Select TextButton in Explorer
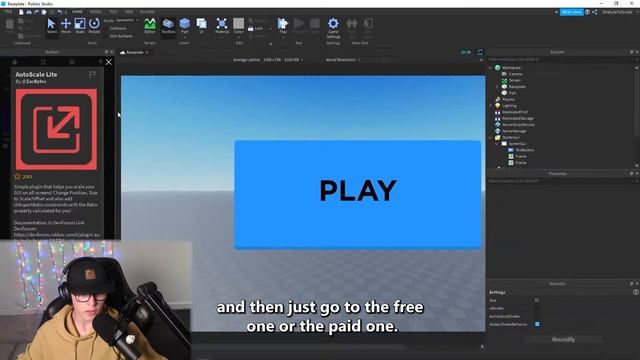This screenshot has width=640, height=360. pyautogui.click(x=524, y=150)
